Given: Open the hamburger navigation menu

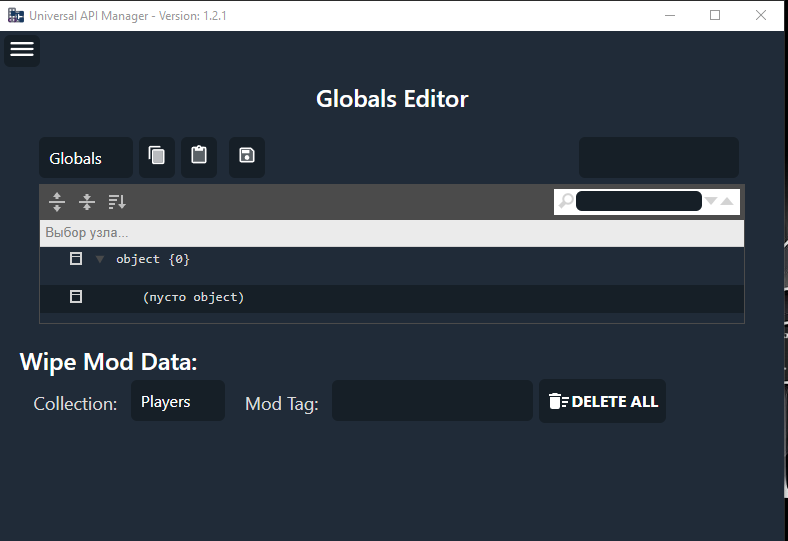Looking at the screenshot, I should (22, 49).
